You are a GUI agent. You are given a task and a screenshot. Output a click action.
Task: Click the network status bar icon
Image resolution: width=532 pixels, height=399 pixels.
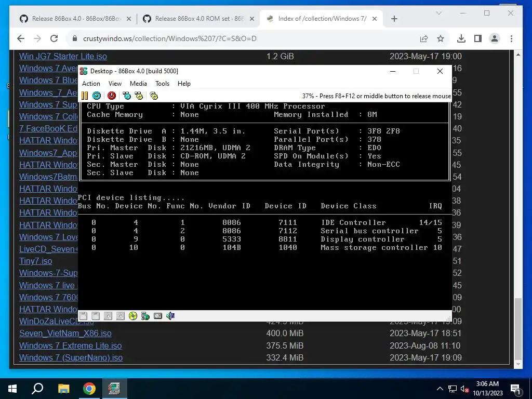[145, 316]
